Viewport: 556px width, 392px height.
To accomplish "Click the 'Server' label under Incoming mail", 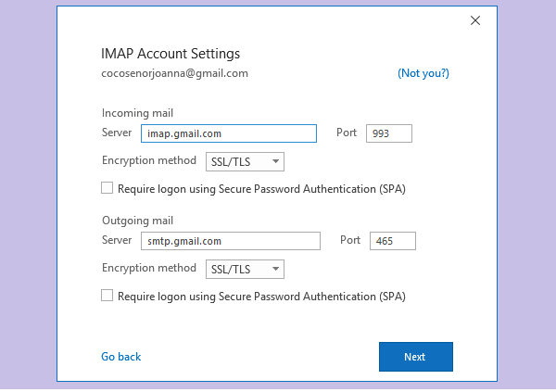I will 117,133.
